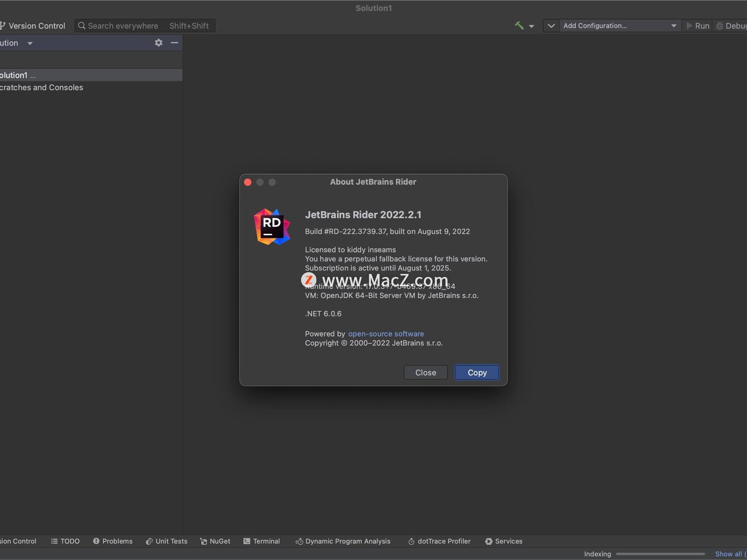Follow the open-source software link
Viewport: 747px width, 560px height.
(x=386, y=333)
